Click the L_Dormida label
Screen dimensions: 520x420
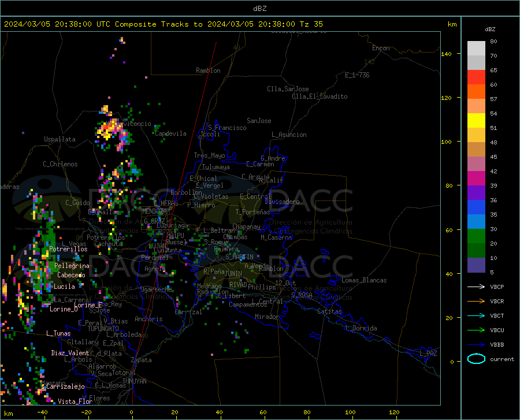click(361, 328)
